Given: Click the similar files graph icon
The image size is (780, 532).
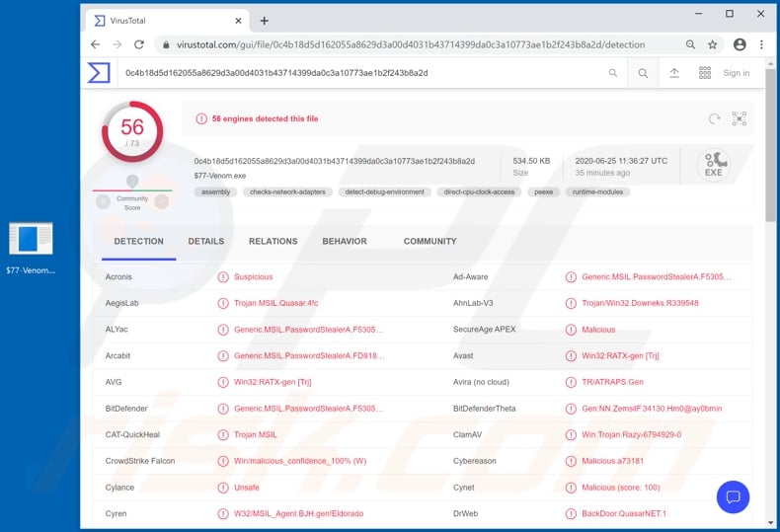Looking at the screenshot, I should [740, 118].
